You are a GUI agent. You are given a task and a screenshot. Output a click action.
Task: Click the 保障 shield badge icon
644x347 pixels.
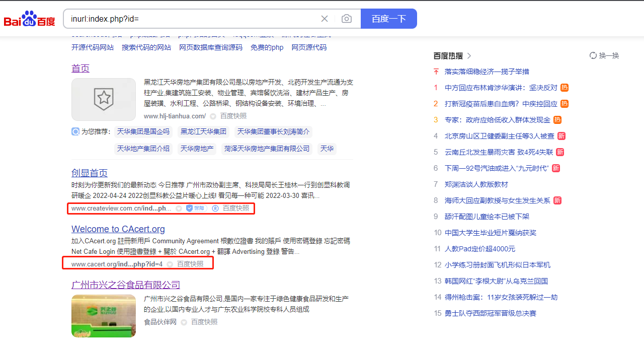tap(196, 208)
